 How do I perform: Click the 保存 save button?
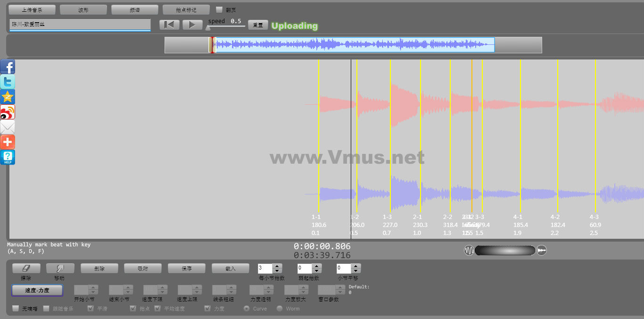(187, 269)
